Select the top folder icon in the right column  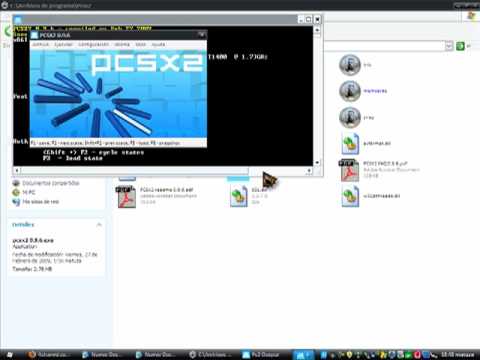click(x=350, y=65)
